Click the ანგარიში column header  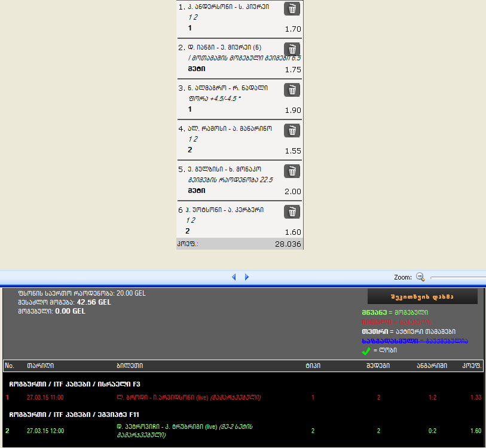(x=432, y=366)
